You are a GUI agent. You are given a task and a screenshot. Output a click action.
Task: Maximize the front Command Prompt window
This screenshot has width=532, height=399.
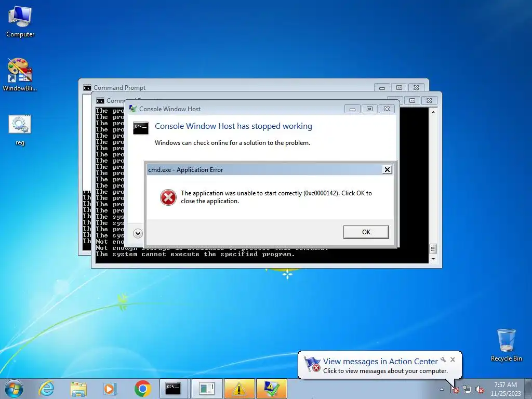pos(412,100)
